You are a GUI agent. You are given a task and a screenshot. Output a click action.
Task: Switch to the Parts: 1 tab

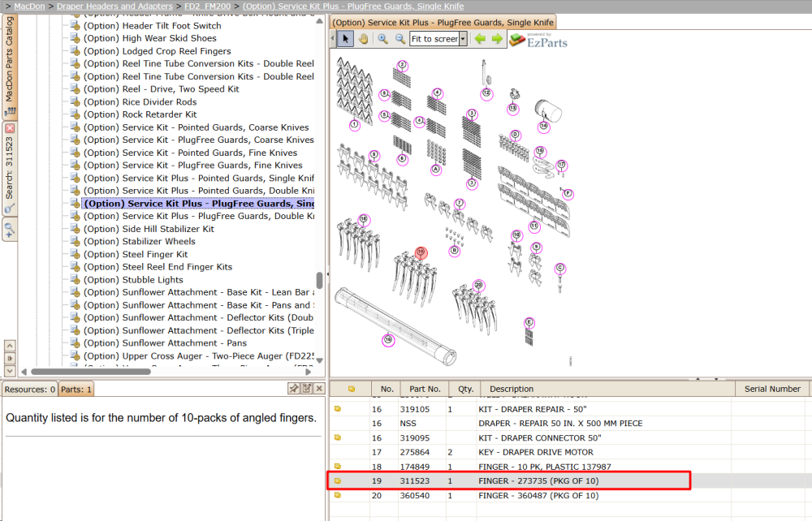tap(76, 389)
